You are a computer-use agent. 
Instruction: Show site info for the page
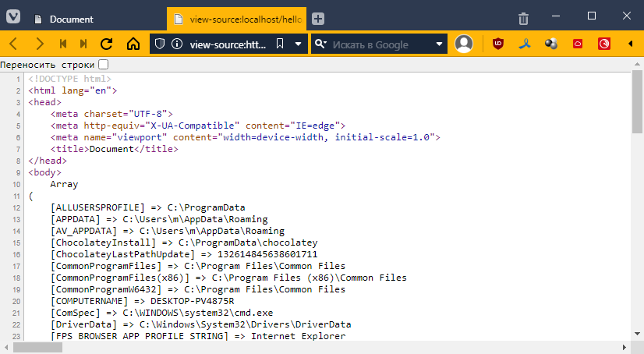pos(176,44)
